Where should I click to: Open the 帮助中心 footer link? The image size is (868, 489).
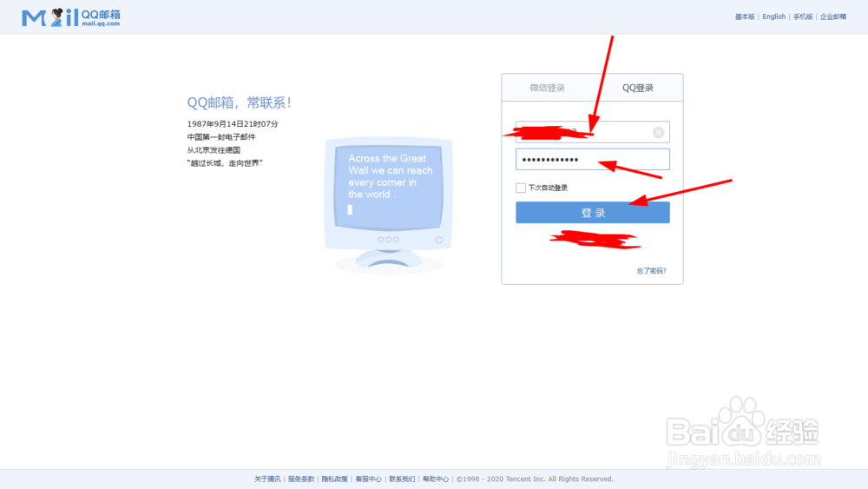coord(436,479)
